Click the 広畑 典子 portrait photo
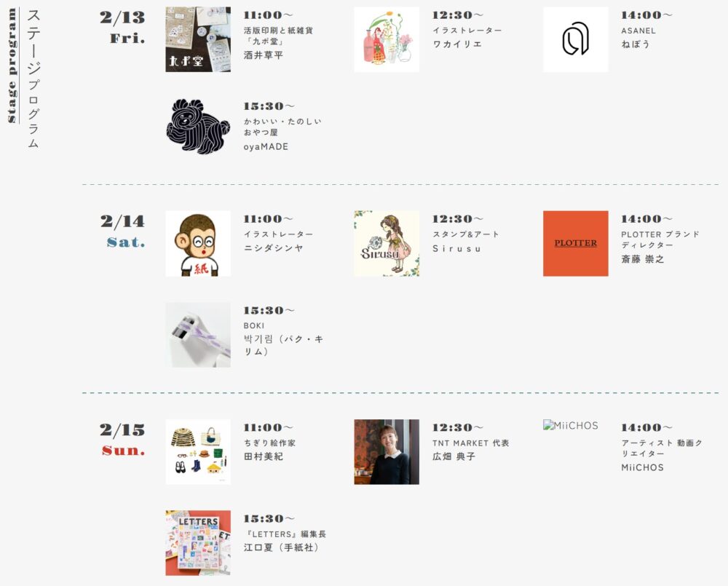This screenshot has width=728, height=586. pos(387,452)
